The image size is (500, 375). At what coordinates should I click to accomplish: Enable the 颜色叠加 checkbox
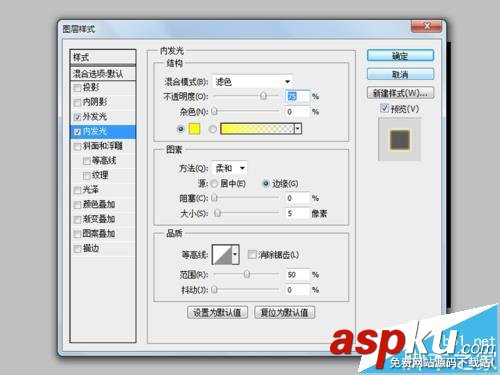point(77,205)
